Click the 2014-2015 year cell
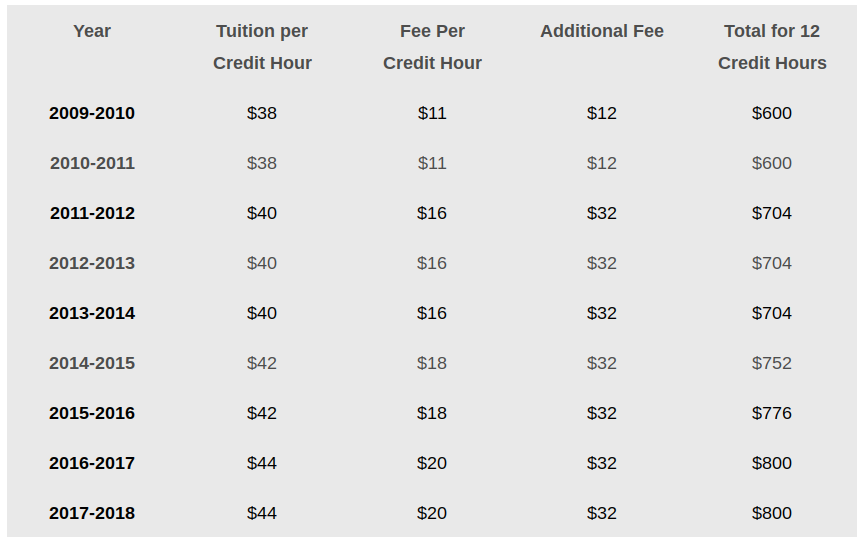This screenshot has height=546, width=863. pyautogui.click(x=92, y=363)
